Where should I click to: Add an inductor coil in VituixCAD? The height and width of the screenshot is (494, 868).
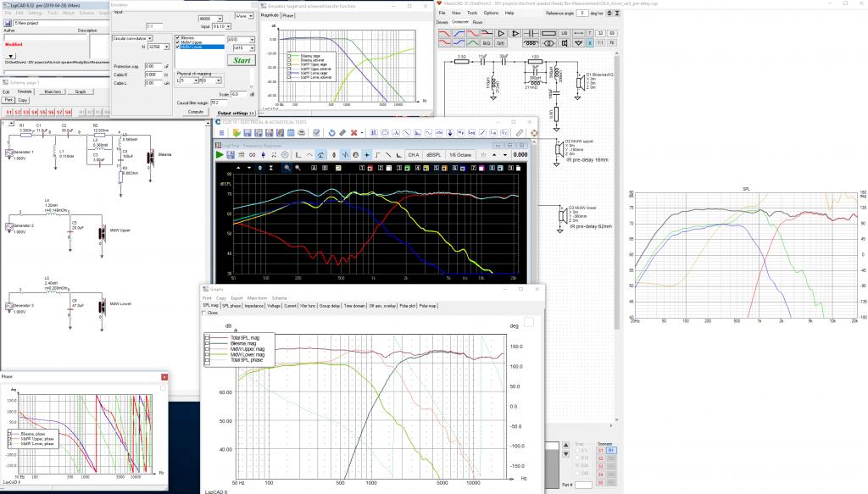click(531, 43)
